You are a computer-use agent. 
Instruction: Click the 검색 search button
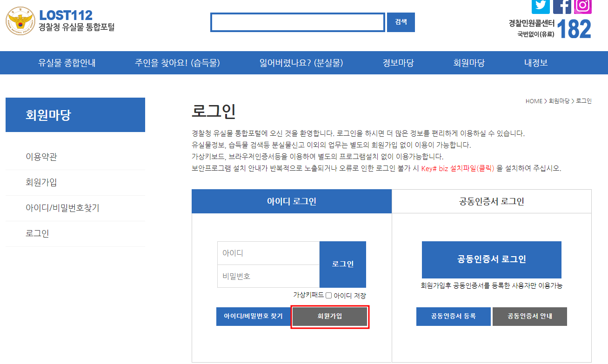click(x=401, y=22)
